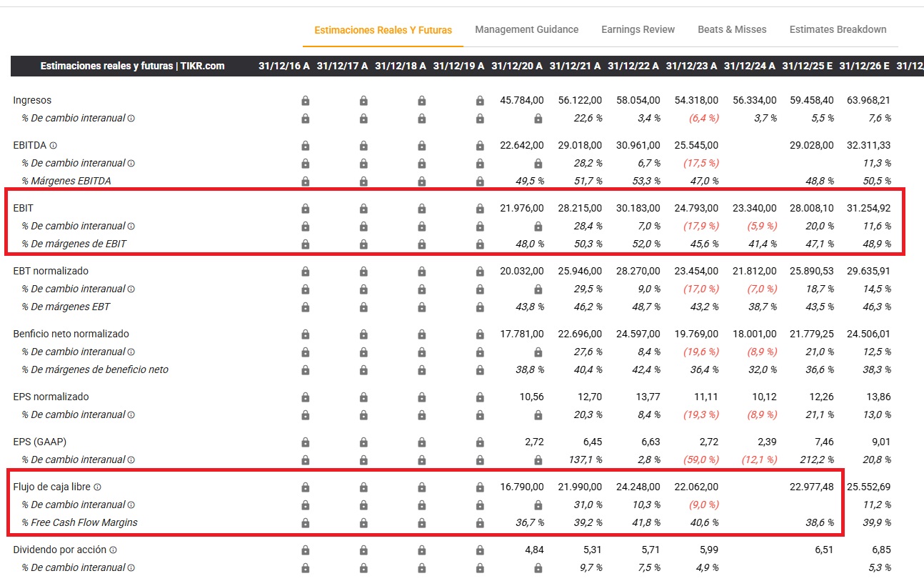Go to the Estimates Breakdown tab
The width and height of the screenshot is (924, 581).
(x=838, y=29)
